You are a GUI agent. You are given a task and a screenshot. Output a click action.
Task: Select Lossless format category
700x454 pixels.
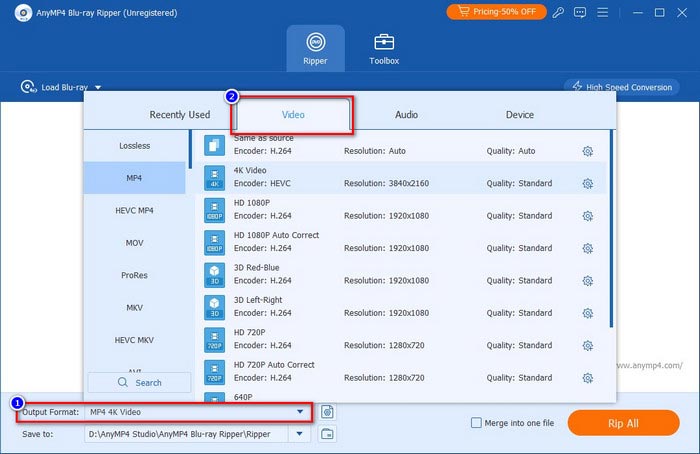point(134,146)
